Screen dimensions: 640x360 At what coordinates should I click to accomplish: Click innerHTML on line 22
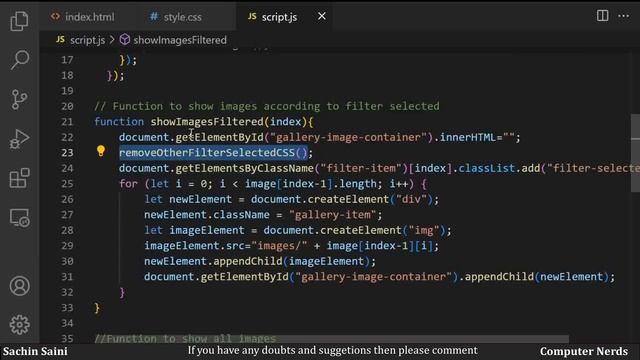pos(468,137)
